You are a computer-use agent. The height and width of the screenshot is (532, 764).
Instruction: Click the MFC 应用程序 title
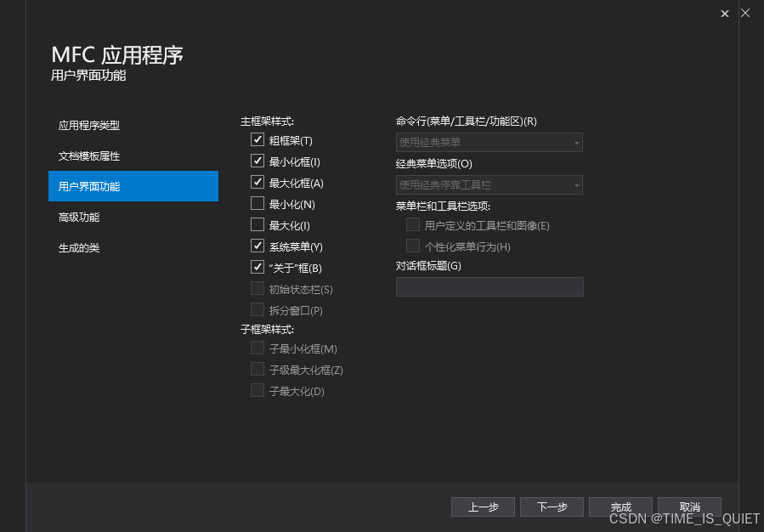tap(117, 55)
